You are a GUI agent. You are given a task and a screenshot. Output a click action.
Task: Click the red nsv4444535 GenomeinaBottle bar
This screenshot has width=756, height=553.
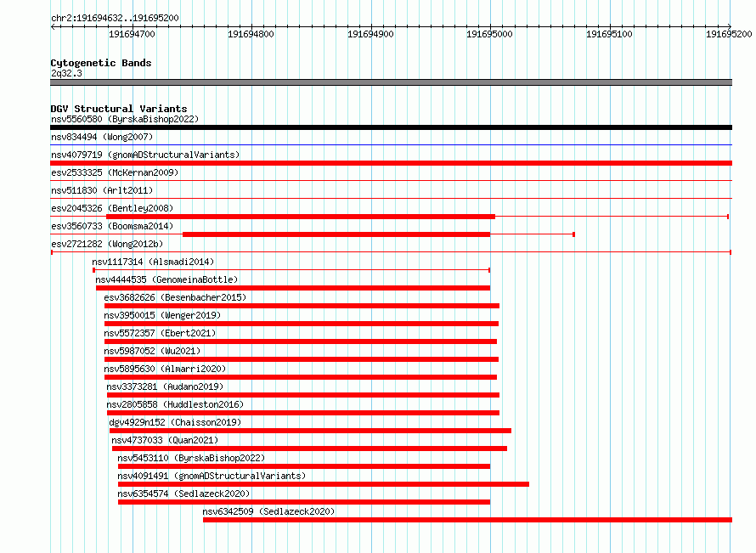click(293, 288)
